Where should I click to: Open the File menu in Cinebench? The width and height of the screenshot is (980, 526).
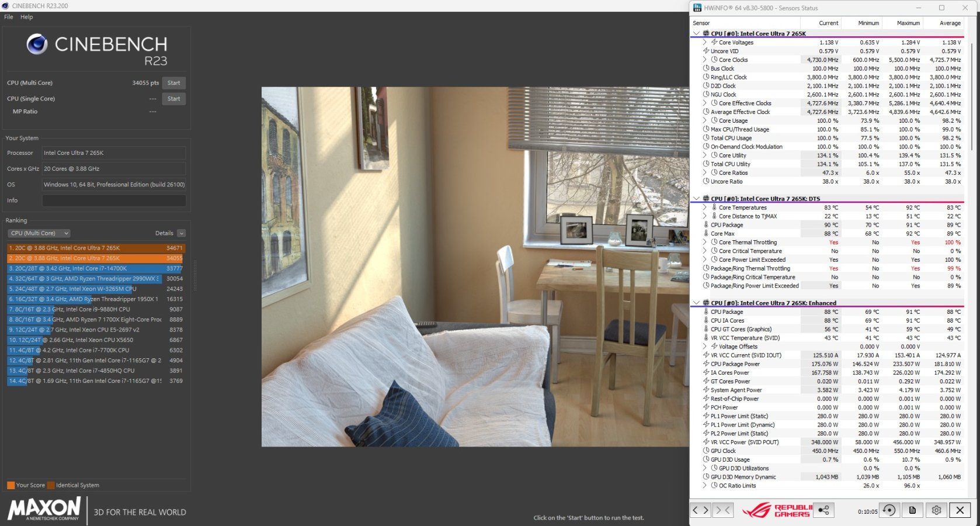[9, 17]
